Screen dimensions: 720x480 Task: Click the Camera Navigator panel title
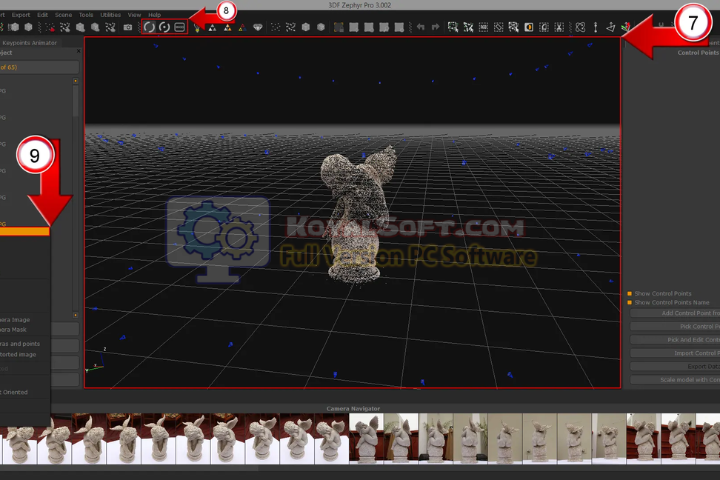tap(353, 408)
